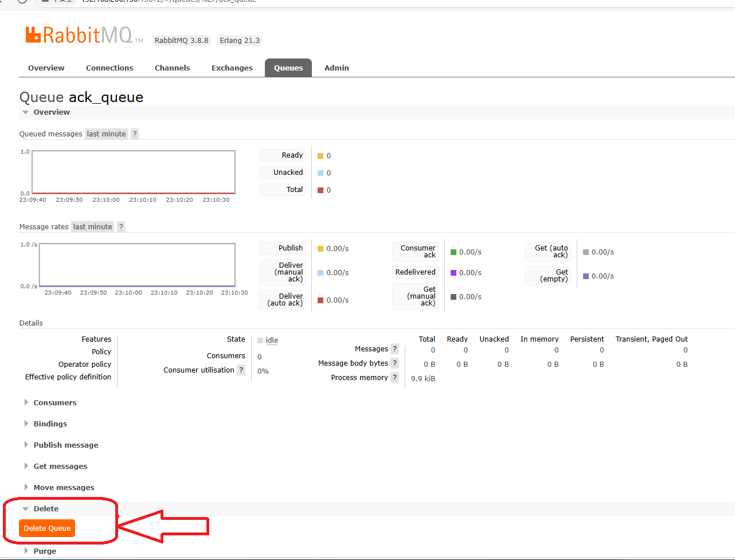Click the Queue ack_queue heading
The image size is (735, 560).
pos(81,97)
